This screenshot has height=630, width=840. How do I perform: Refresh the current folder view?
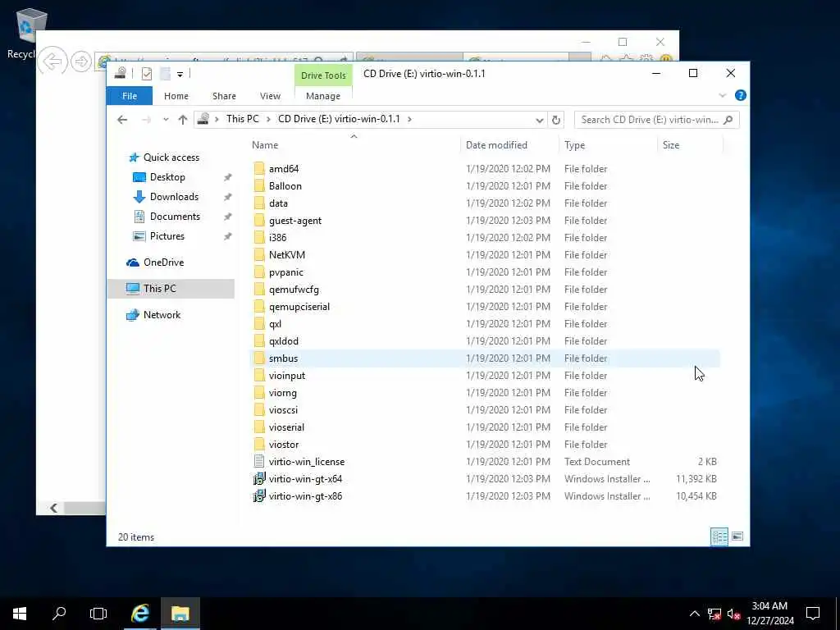[555, 120]
